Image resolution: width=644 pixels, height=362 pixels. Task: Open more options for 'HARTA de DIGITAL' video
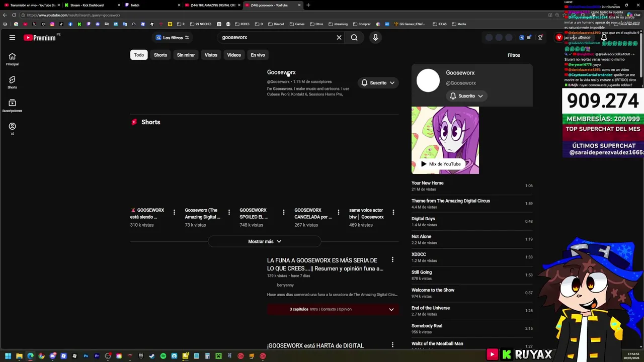[x=392, y=345]
